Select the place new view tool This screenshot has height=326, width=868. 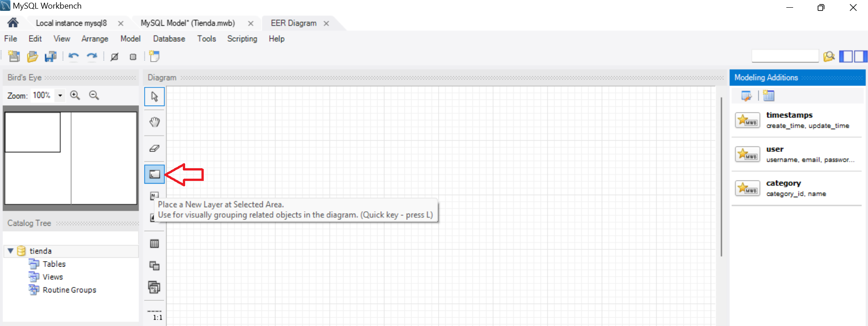154,266
